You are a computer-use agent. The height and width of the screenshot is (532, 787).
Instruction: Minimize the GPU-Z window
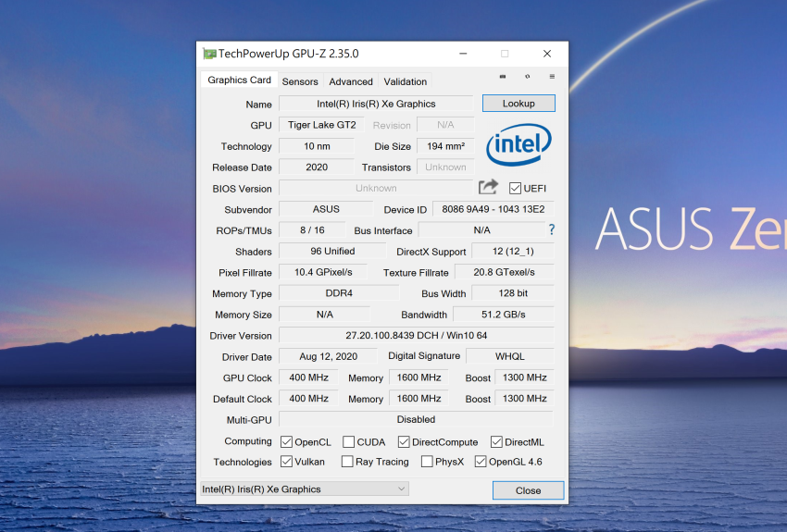pyautogui.click(x=463, y=54)
